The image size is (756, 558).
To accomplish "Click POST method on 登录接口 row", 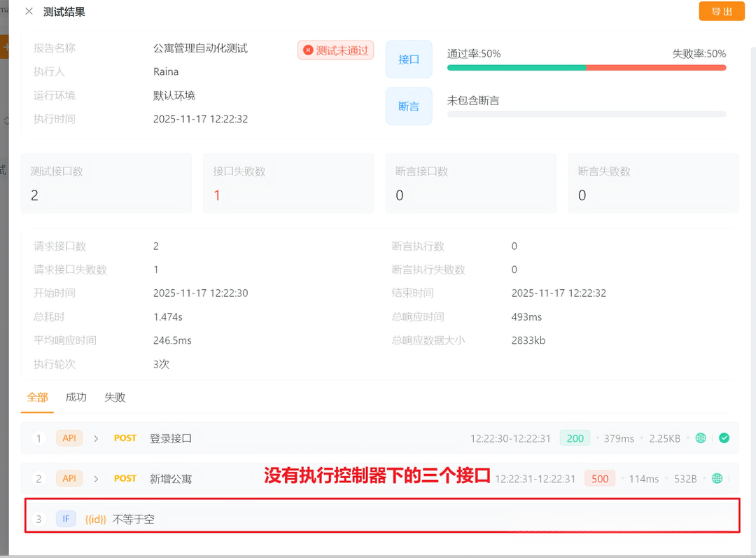I will coord(125,438).
